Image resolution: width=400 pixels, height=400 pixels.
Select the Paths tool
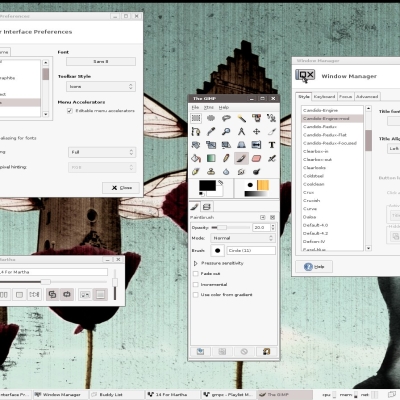(x=196, y=131)
